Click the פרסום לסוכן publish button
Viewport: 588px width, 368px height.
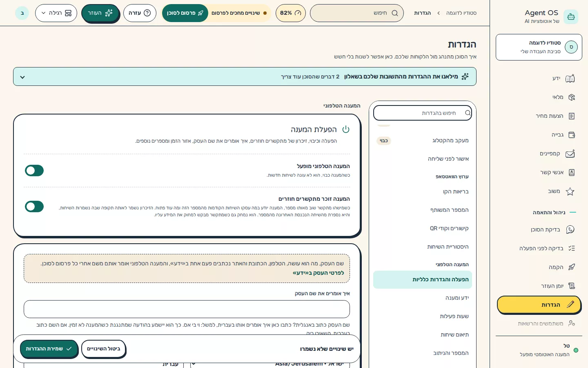(185, 13)
